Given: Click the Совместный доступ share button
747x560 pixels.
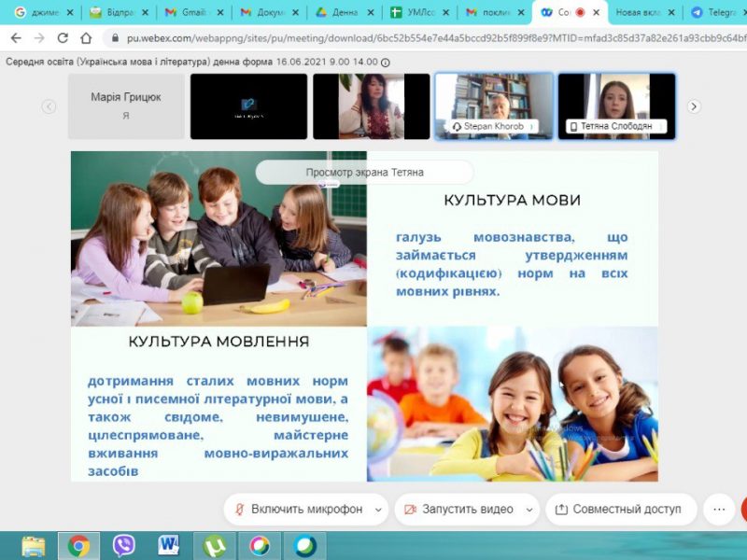Looking at the screenshot, I should [620, 510].
